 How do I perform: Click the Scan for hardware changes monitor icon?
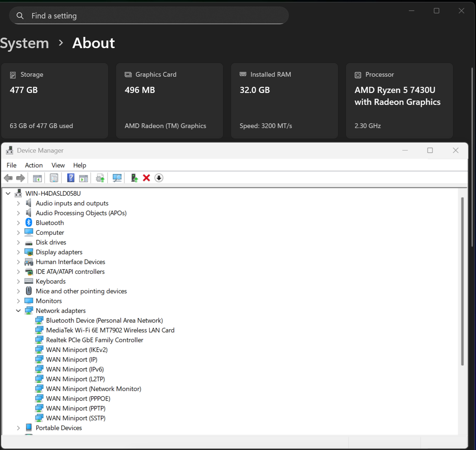point(117,178)
